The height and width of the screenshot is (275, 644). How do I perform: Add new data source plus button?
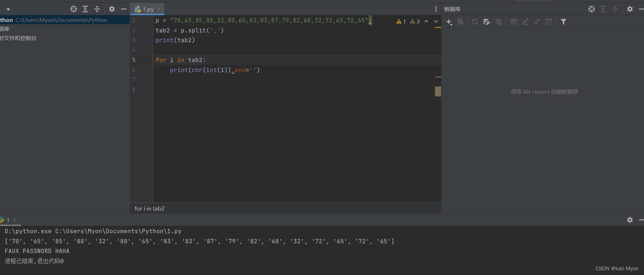coord(449,22)
